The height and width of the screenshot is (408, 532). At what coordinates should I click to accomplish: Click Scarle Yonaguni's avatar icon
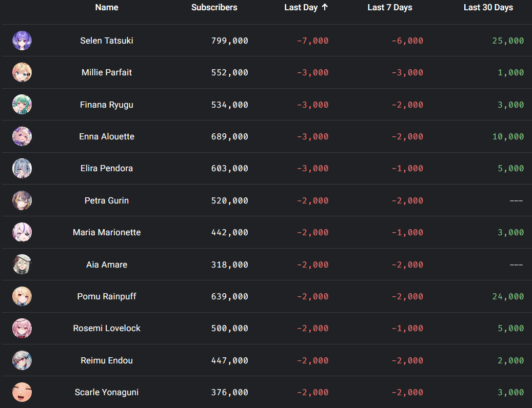[22, 393]
